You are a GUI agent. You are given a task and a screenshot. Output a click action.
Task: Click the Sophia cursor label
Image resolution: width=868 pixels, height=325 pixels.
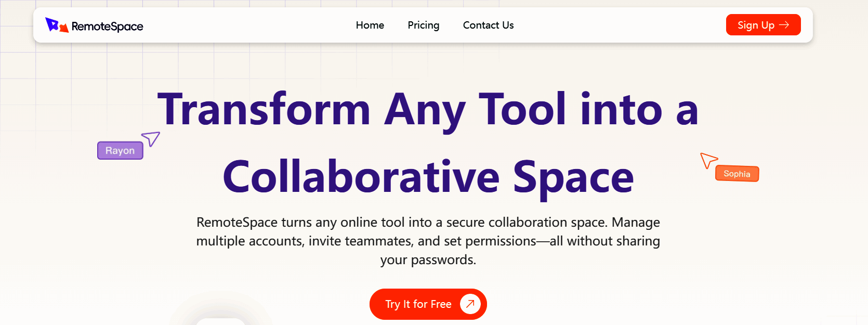click(x=737, y=174)
